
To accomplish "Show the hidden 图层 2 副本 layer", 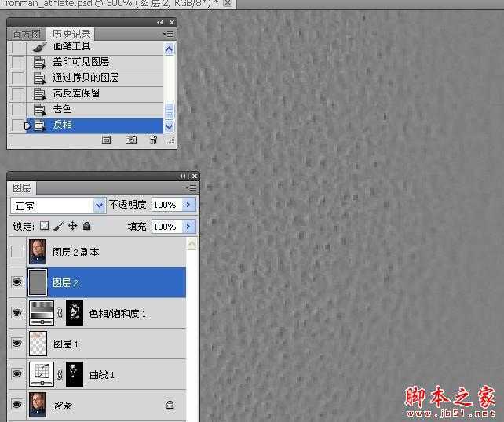I will click(x=16, y=252).
